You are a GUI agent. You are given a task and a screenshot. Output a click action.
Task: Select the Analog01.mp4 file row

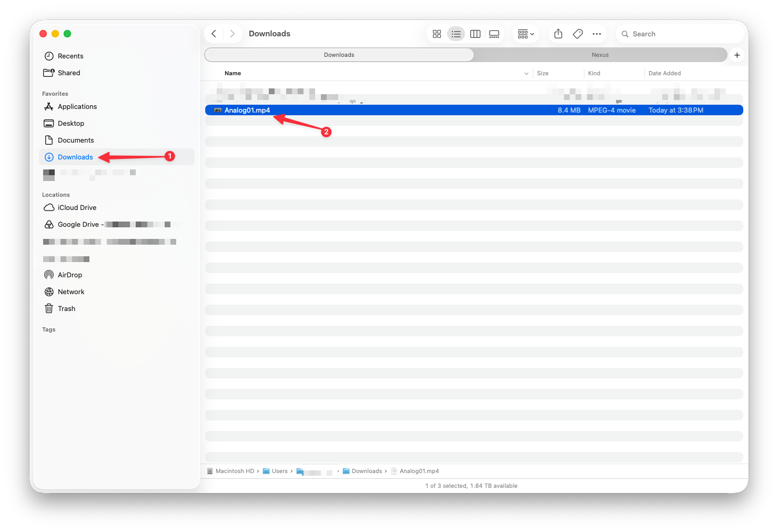[x=474, y=110]
